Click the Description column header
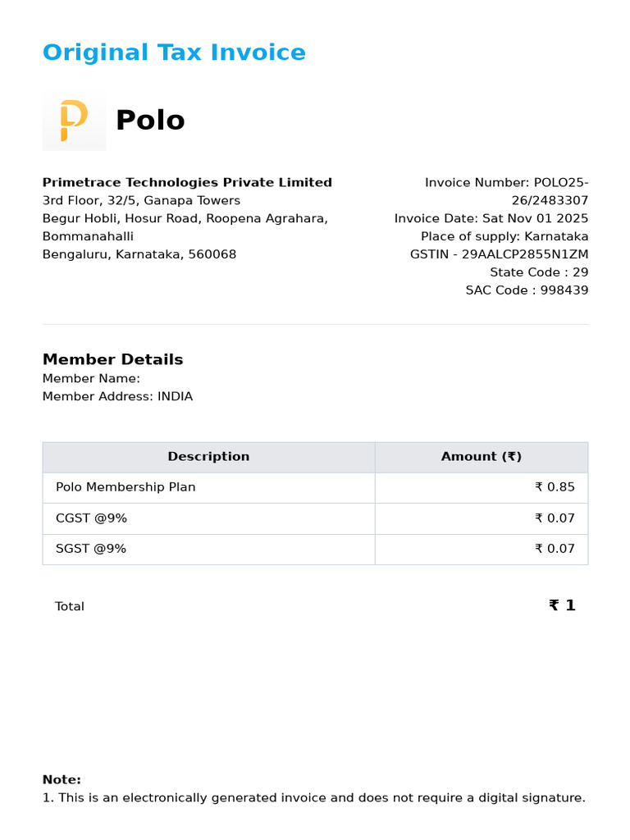 pos(208,457)
